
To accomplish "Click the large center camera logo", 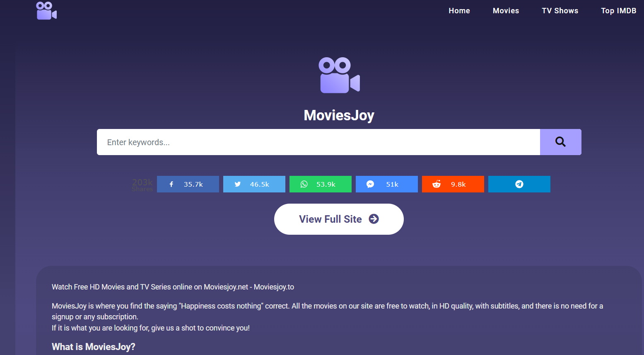I will pyautogui.click(x=339, y=75).
